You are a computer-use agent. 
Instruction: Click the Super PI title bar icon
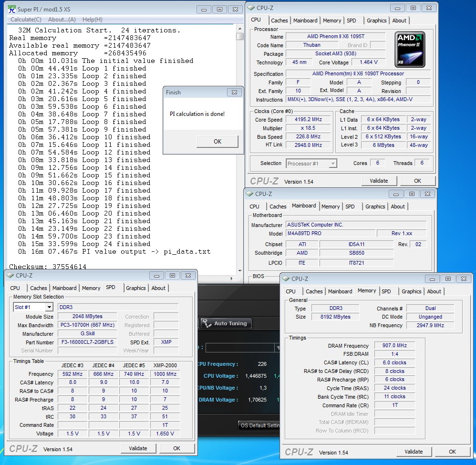click(11, 9)
